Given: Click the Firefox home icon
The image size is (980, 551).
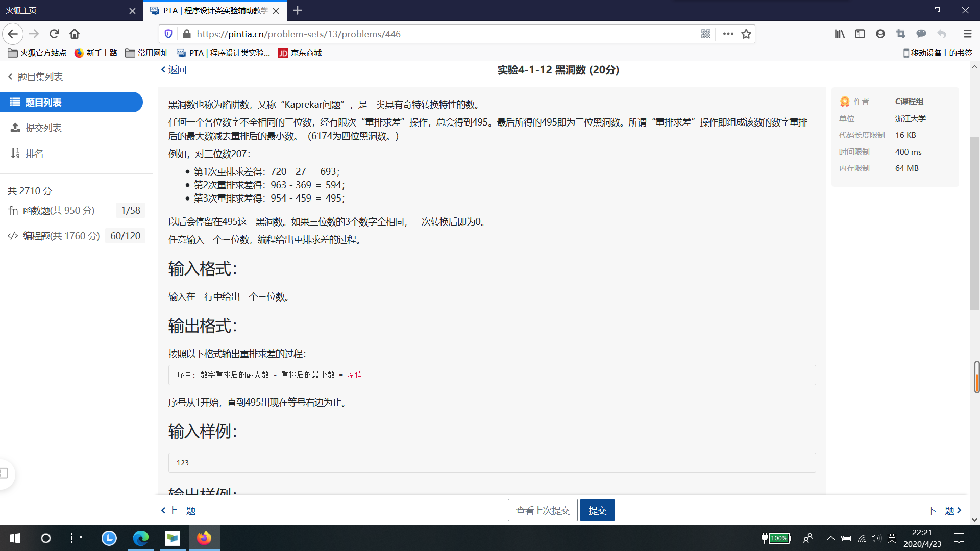Looking at the screenshot, I should (75, 34).
